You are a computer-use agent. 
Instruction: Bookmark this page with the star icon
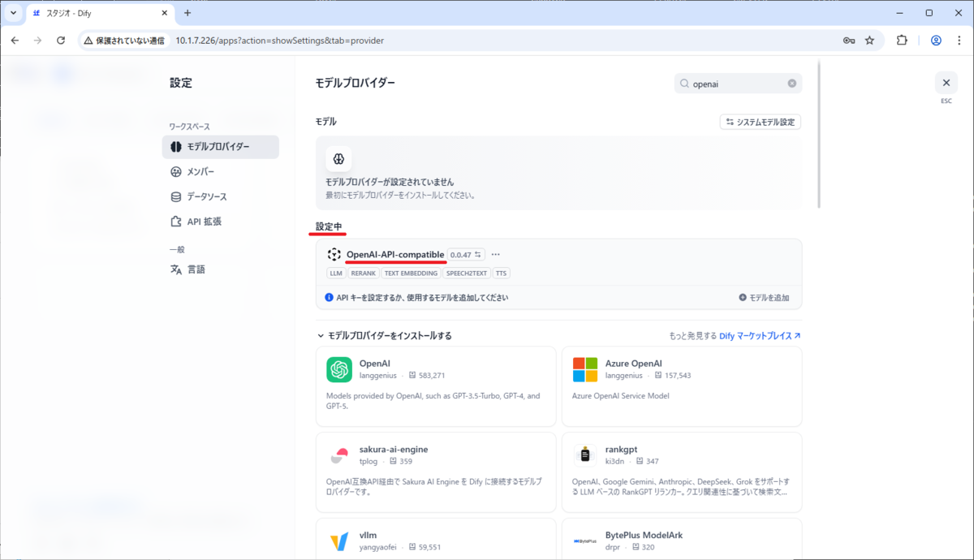click(x=869, y=40)
